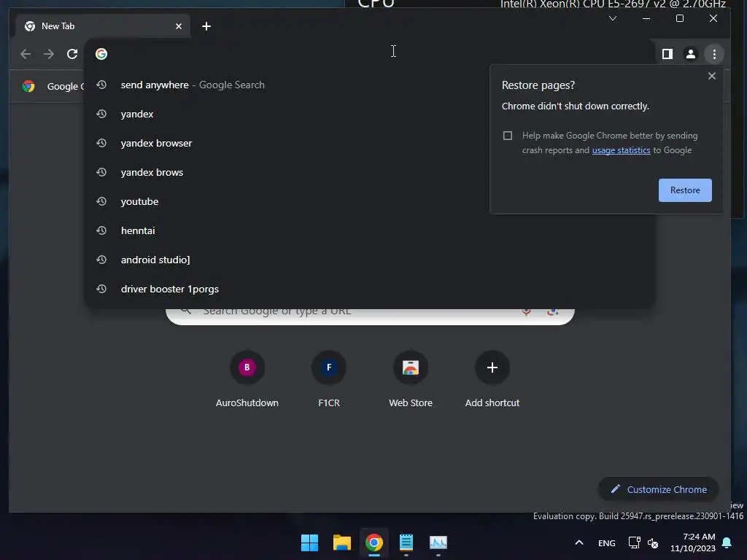The height and width of the screenshot is (560, 747).
Task: Reload the page with the refresh icon
Action: point(72,54)
